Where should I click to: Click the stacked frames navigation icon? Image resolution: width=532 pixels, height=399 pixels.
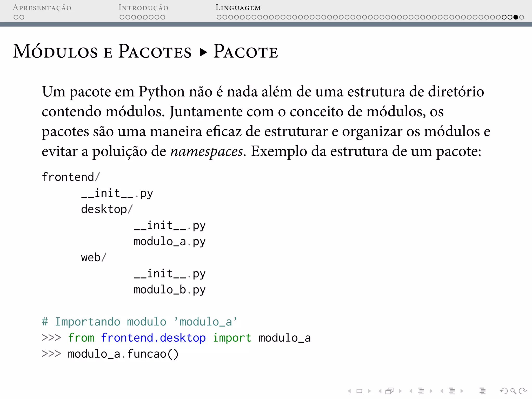point(390,391)
